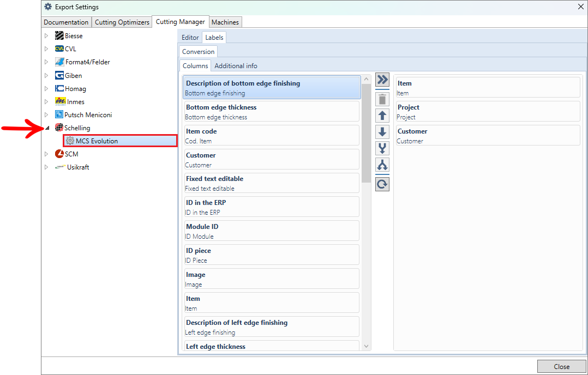
Task: Click the SCM logo icon
Action: pos(59,154)
